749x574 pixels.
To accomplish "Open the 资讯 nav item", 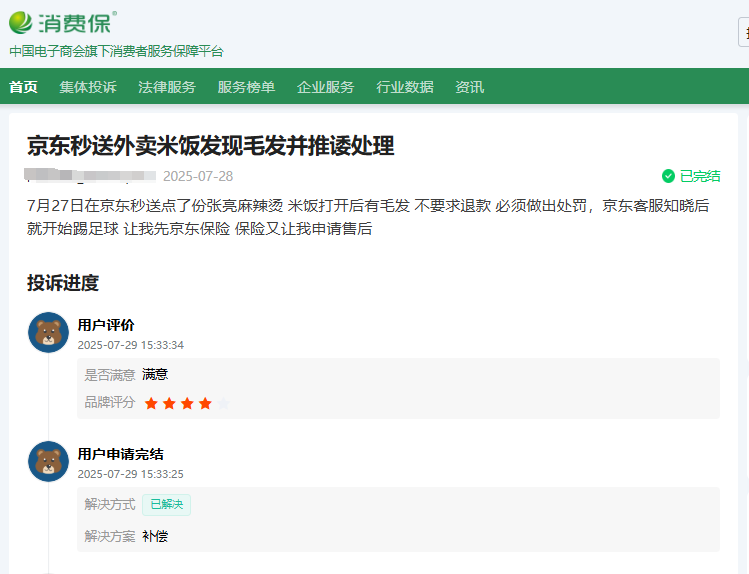I will (470, 87).
